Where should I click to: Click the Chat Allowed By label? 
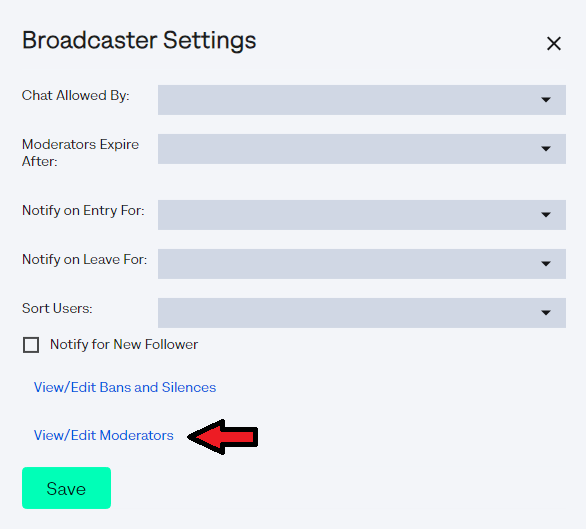pyautogui.click(x=75, y=95)
